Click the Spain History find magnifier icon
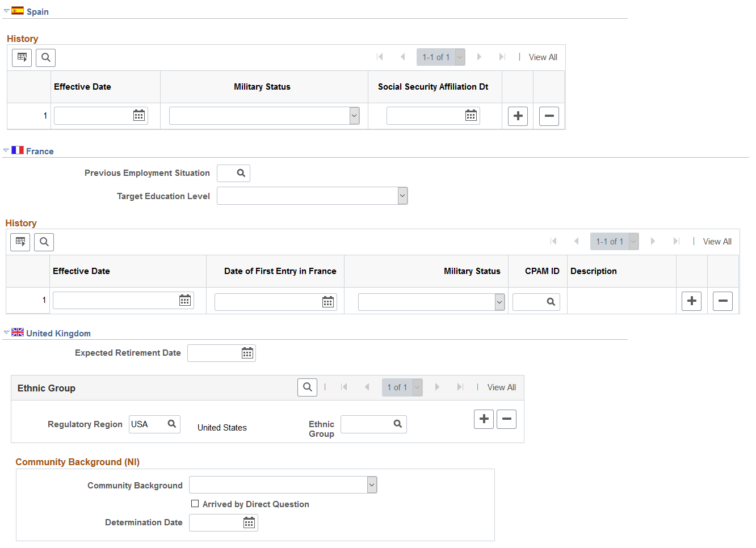 point(46,57)
